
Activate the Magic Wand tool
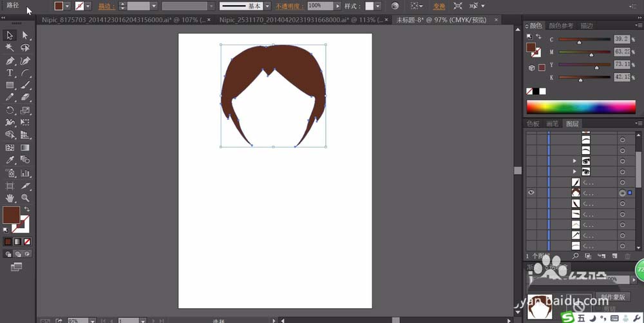10,48
